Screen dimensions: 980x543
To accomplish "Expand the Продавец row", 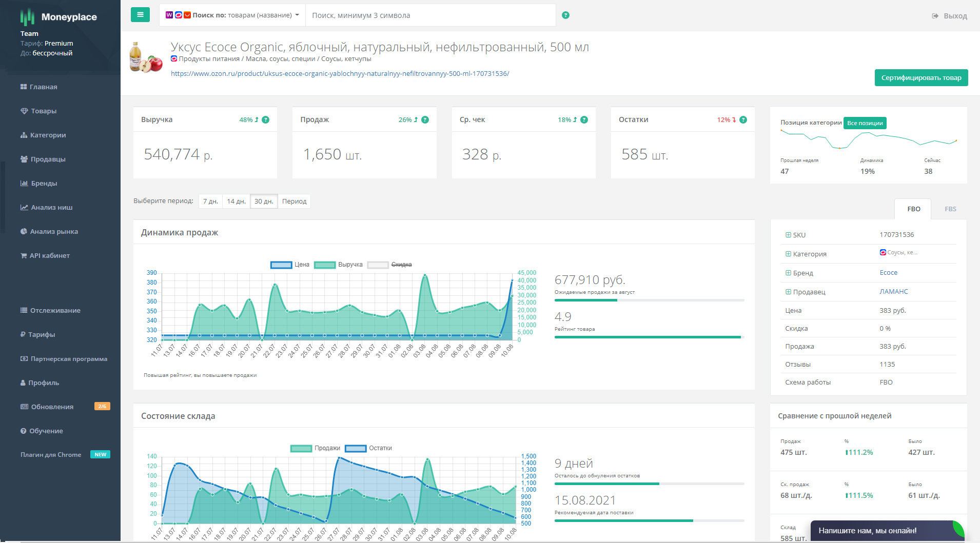I will [x=788, y=292].
